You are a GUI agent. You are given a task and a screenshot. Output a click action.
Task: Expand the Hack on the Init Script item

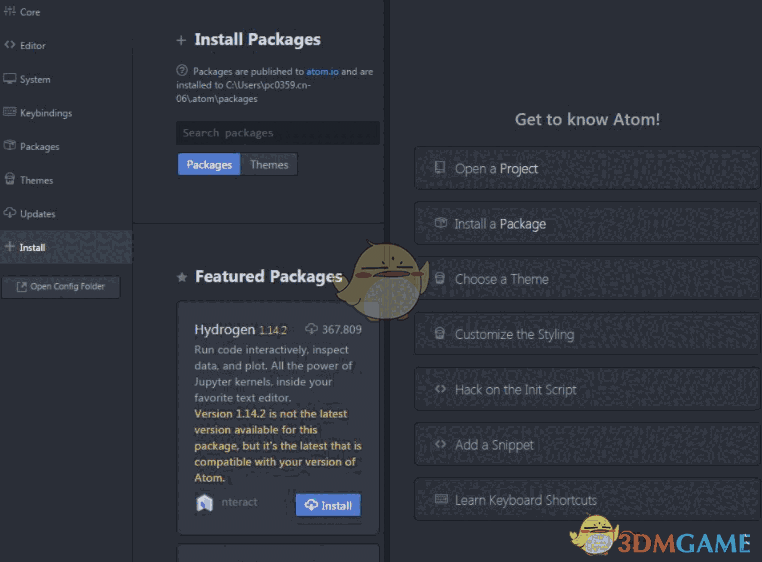(x=587, y=389)
